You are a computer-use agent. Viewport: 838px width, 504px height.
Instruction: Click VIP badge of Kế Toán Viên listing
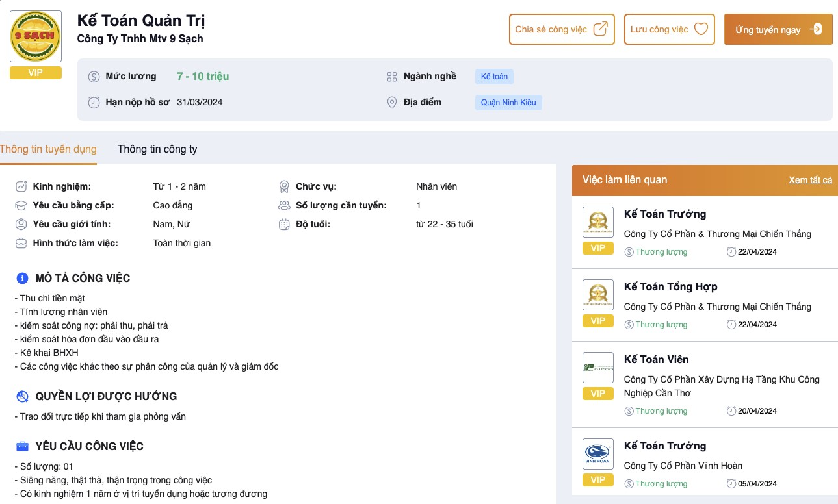pos(598,394)
